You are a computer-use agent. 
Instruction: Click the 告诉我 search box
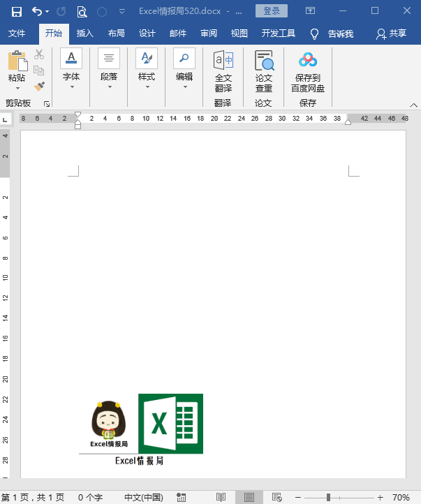point(340,34)
